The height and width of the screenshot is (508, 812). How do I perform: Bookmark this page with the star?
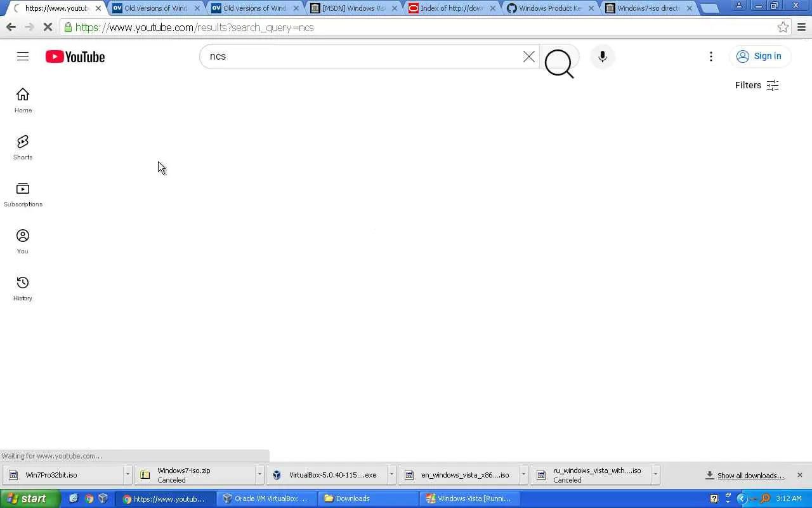point(783,27)
